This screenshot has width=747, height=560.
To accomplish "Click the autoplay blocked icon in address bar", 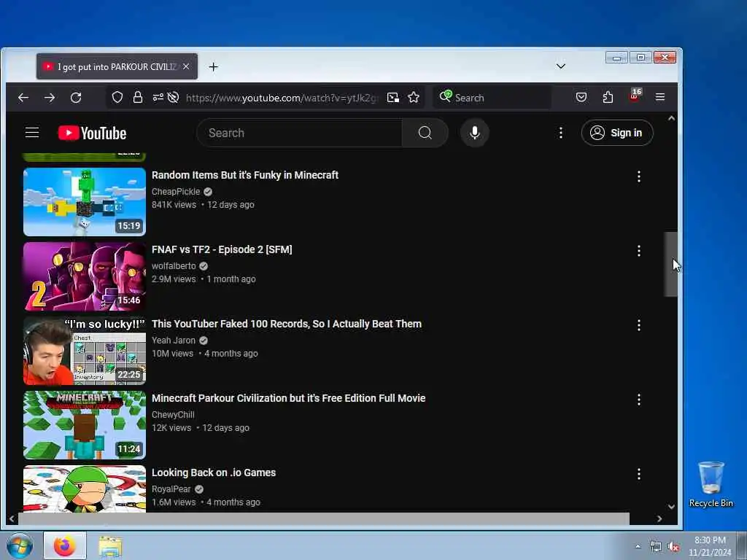I will (174, 98).
